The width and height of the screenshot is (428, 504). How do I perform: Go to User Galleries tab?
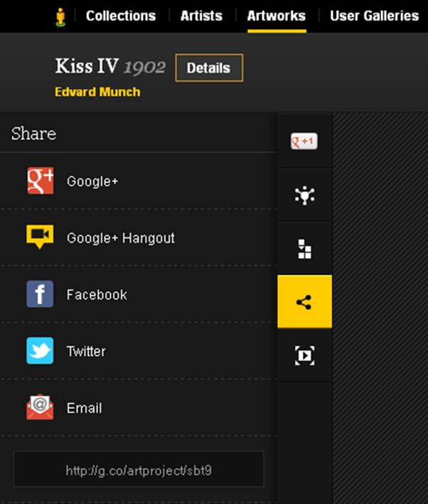coord(375,16)
